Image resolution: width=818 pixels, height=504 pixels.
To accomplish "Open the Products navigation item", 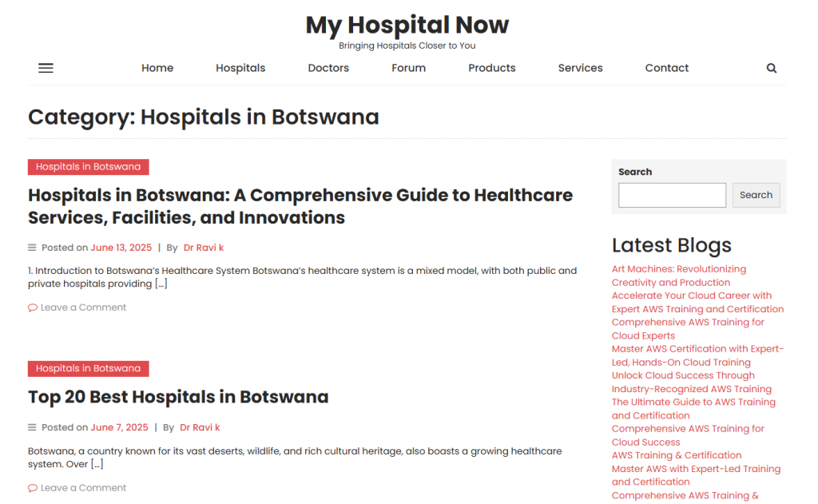I will (492, 68).
